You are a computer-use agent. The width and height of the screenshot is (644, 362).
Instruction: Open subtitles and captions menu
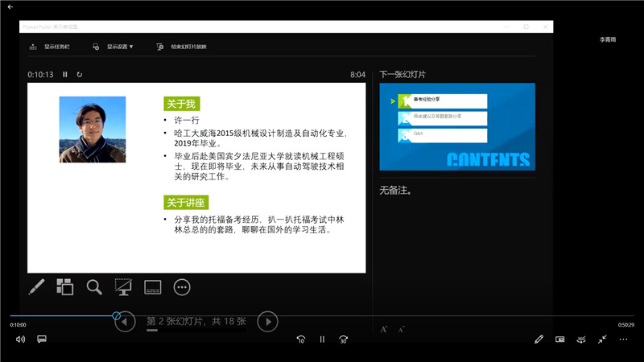coord(42,339)
